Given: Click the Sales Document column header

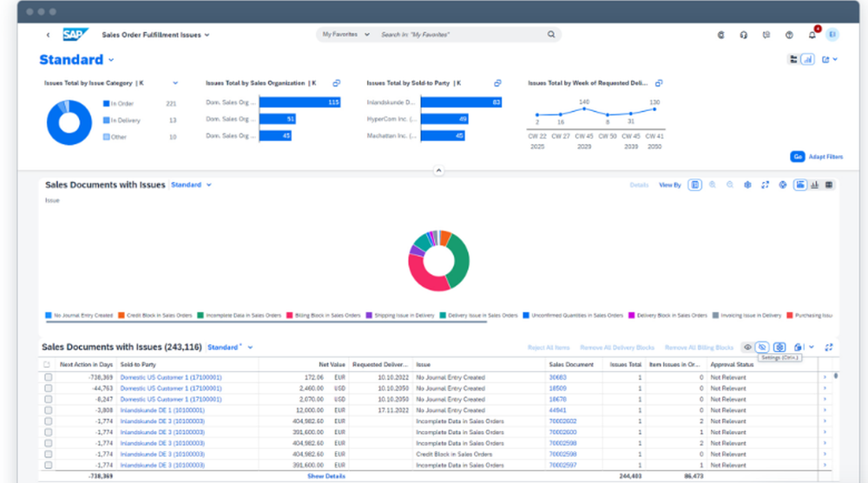Looking at the screenshot, I should point(571,365).
